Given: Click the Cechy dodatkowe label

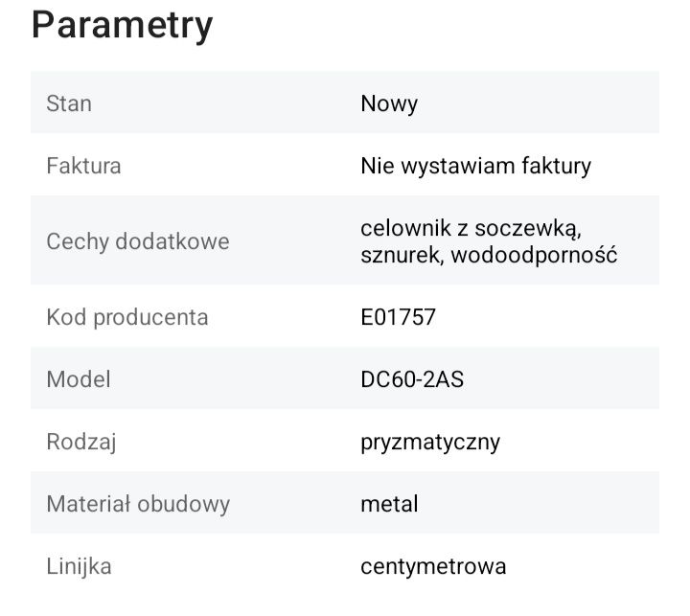Looking at the screenshot, I should pos(138,241).
